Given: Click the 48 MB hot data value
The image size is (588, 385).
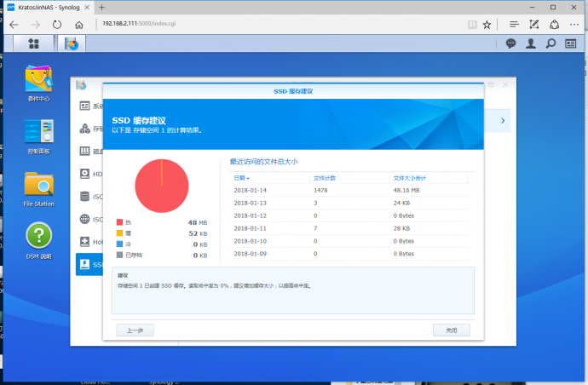Looking at the screenshot, I should [198, 222].
